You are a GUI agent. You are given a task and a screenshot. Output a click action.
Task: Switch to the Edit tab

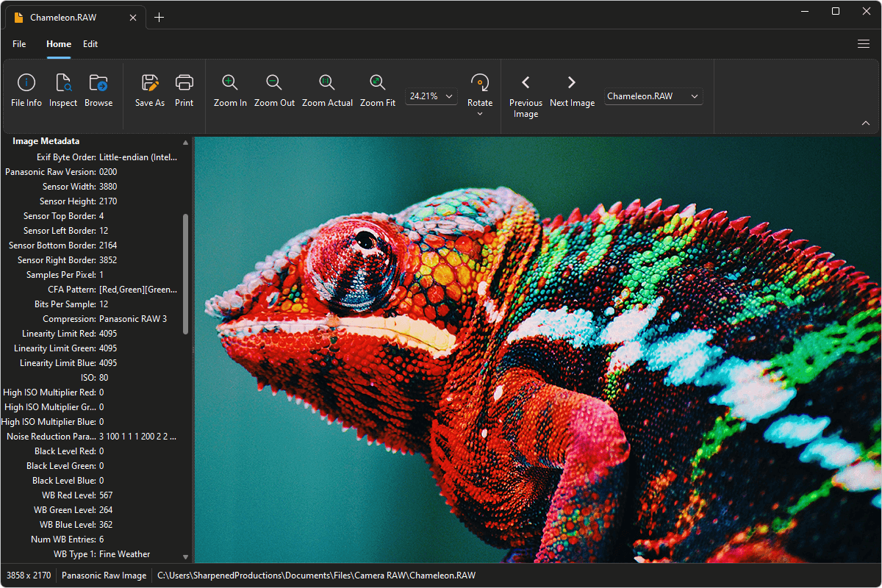pos(90,44)
